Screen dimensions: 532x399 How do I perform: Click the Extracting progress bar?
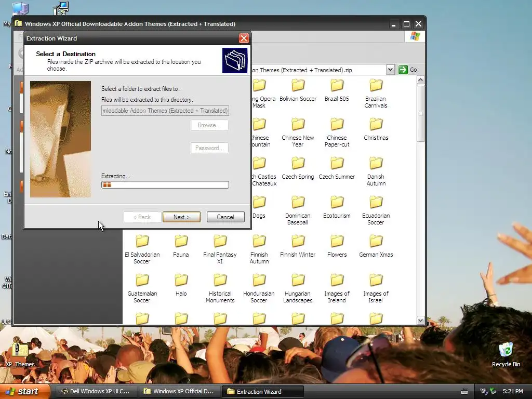pyautogui.click(x=165, y=184)
